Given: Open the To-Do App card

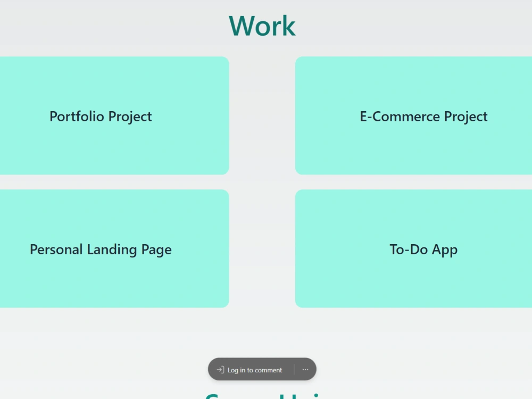Looking at the screenshot, I should click(x=413, y=248).
